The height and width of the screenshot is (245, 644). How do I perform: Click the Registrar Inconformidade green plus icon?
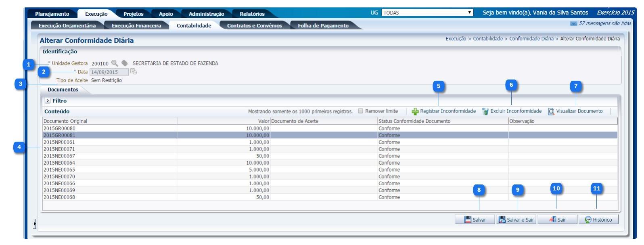click(415, 111)
